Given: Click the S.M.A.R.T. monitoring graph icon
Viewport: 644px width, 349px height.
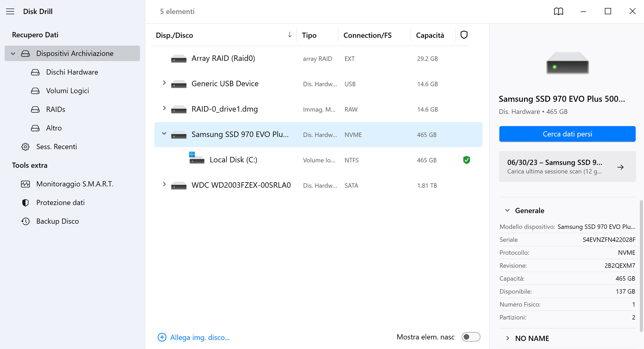Looking at the screenshot, I should (25, 184).
